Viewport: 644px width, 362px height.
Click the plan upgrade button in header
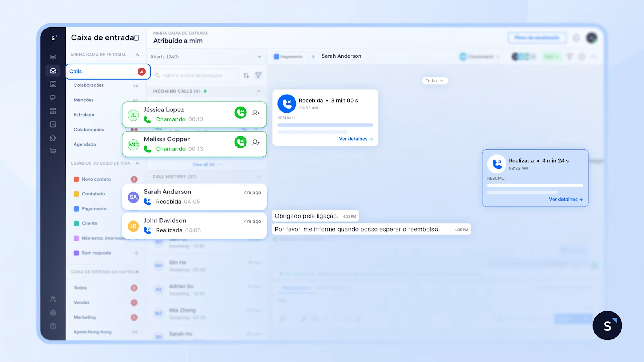(537, 38)
